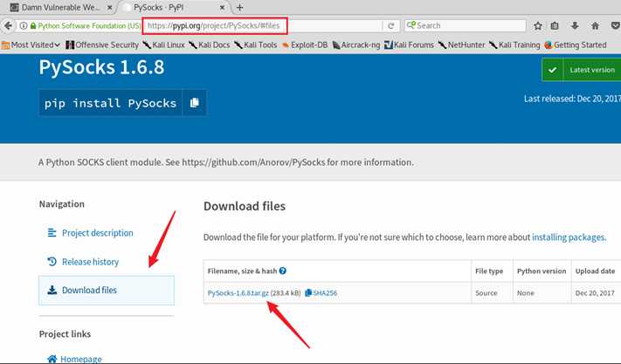The height and width of the screenshot is (364, 621).
Task: Open Aircrack-ng bookmark
Action: [x=356, y=45]
